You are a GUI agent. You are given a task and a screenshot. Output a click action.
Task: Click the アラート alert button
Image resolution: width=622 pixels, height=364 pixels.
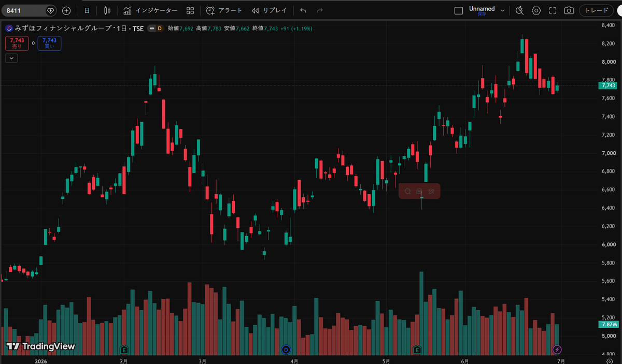[x=224, y=10]
